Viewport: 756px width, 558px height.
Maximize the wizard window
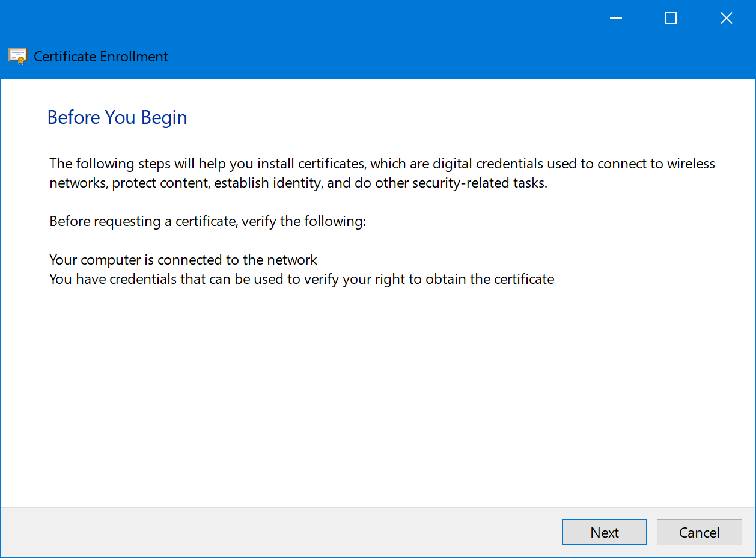click(670, 18)
